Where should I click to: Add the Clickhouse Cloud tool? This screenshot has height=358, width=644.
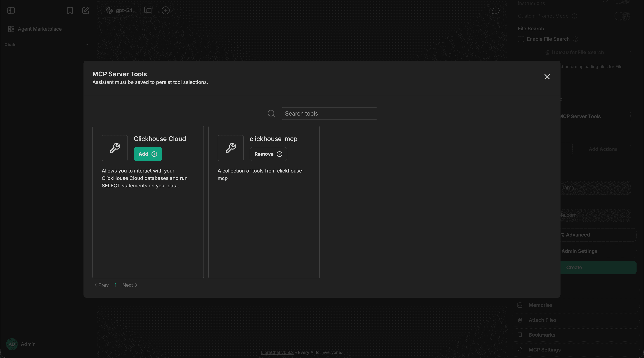(148, 154)
